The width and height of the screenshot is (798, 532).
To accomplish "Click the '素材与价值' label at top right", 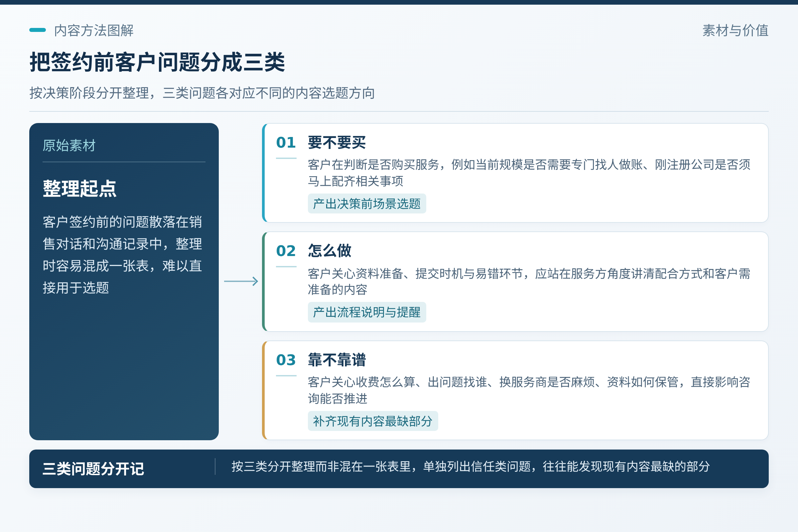I will tap(735, 31).
